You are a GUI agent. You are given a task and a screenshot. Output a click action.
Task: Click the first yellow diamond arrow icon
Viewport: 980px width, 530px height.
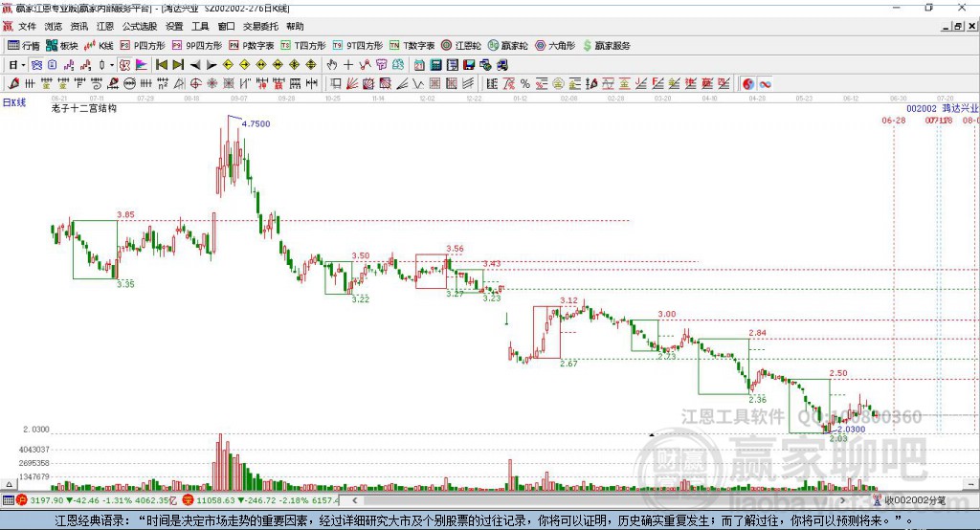click(228, 64)
